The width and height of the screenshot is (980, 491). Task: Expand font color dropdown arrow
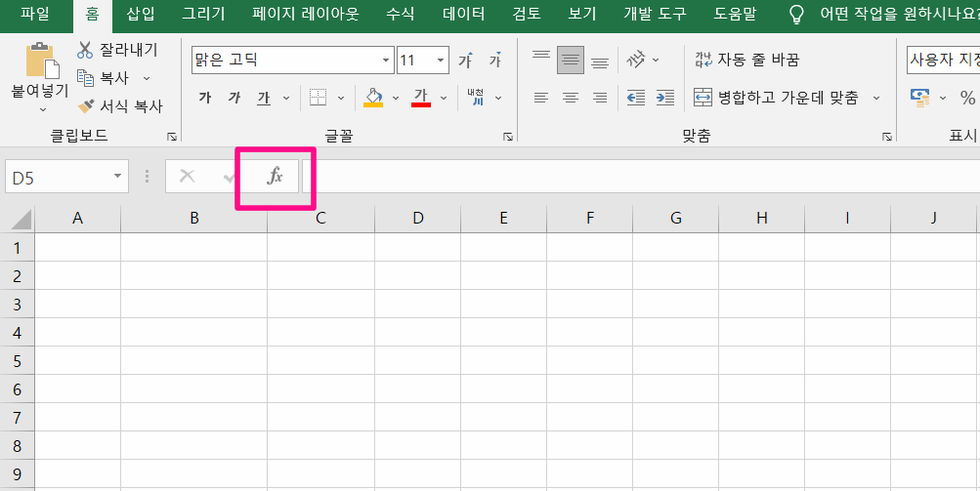(x=444, y=98)
